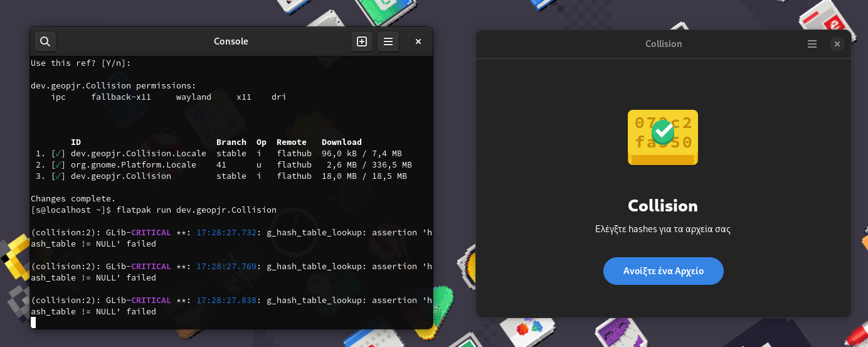Click the '2,6 MB / 336,5 MB' download value
The height and width of the screenshot is (347, 868).
(x=369, y=165)
